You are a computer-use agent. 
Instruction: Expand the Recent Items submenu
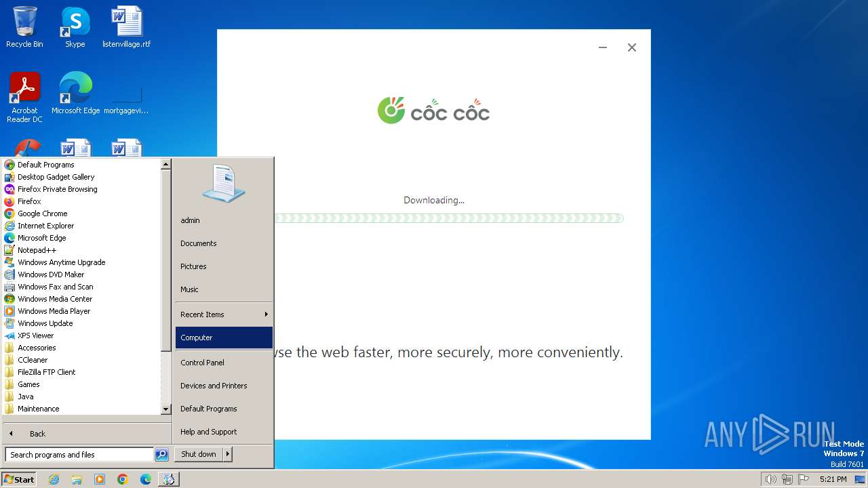(x=224, y=314)
